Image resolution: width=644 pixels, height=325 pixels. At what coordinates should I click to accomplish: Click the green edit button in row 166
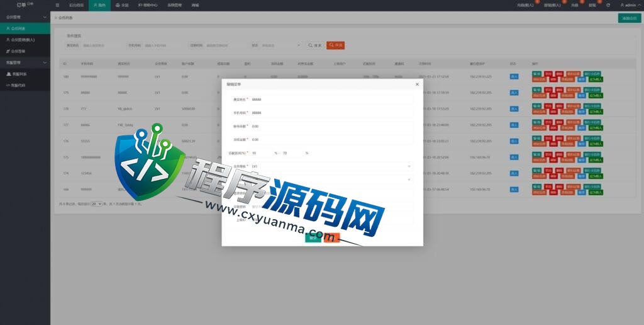tap(537, 186)
